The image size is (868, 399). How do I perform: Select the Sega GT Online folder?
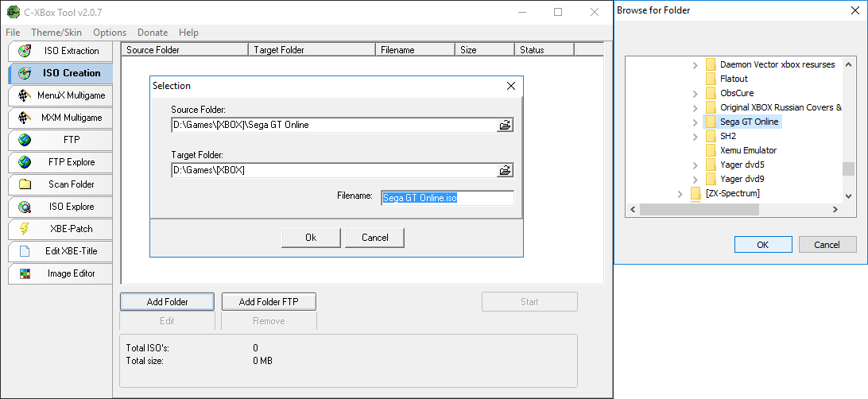[x=749, y=122]
